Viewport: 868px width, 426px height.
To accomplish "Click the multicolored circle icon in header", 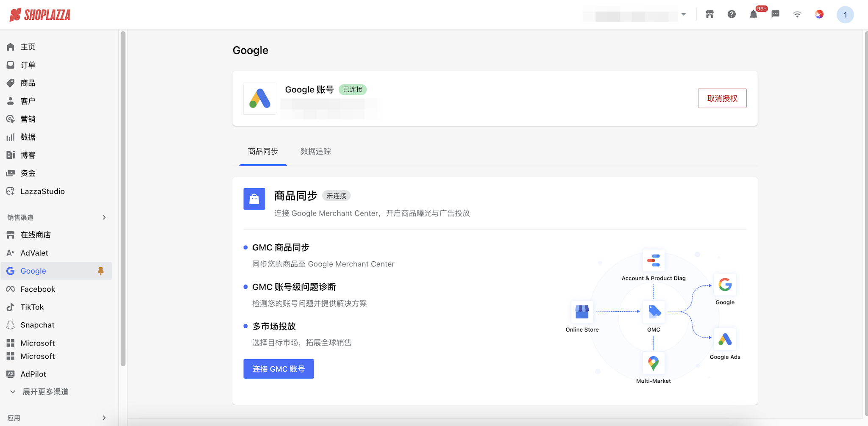I will coord(819,14).
